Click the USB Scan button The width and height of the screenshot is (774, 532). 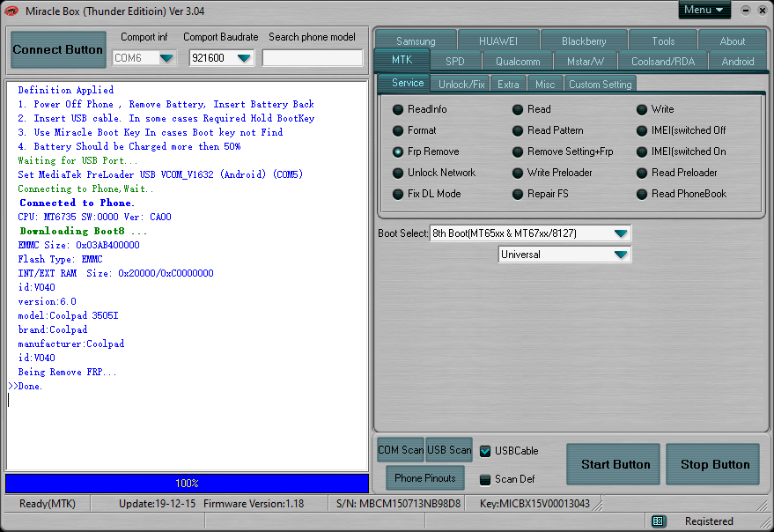click(449, 450)
